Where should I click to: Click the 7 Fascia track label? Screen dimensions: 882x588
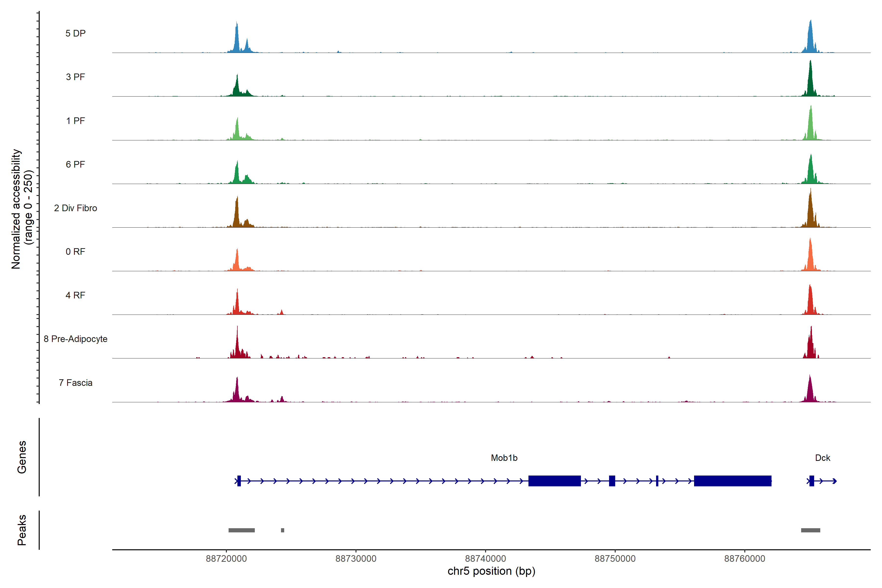tap(75, 383)
